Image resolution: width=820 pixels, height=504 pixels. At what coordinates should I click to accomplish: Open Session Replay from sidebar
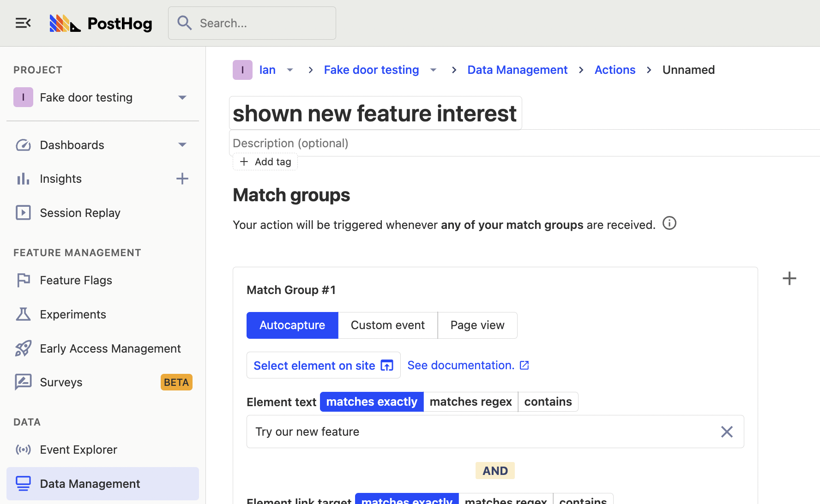(x=80, y=213)
